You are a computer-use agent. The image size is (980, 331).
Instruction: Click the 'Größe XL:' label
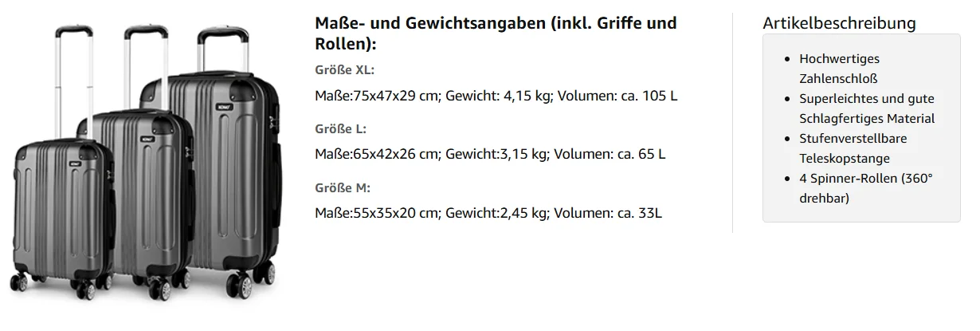coord(344,69)
